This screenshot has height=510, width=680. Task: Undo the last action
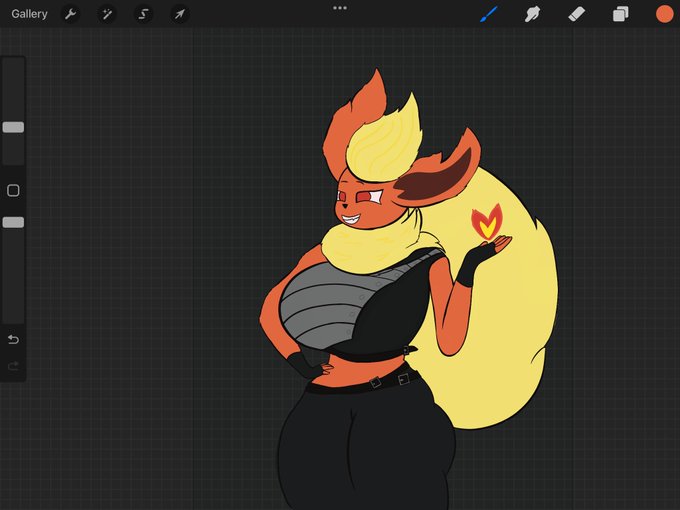click(13, 339)
